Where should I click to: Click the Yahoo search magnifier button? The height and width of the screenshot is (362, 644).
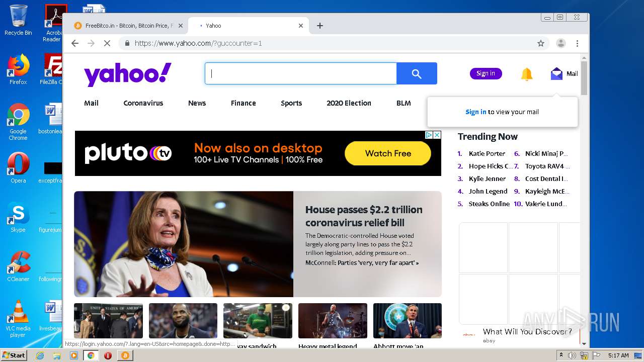pos(417,73)
